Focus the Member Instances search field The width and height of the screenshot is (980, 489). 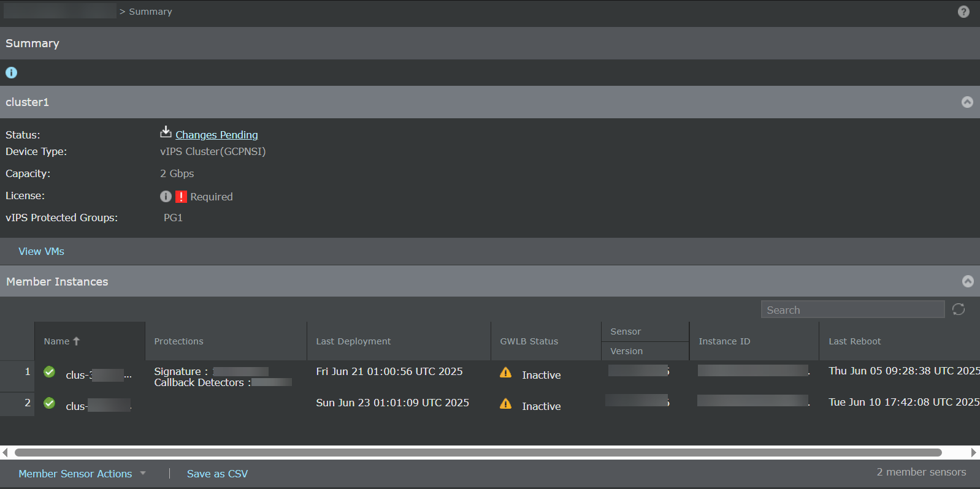(x=852, y=309)
